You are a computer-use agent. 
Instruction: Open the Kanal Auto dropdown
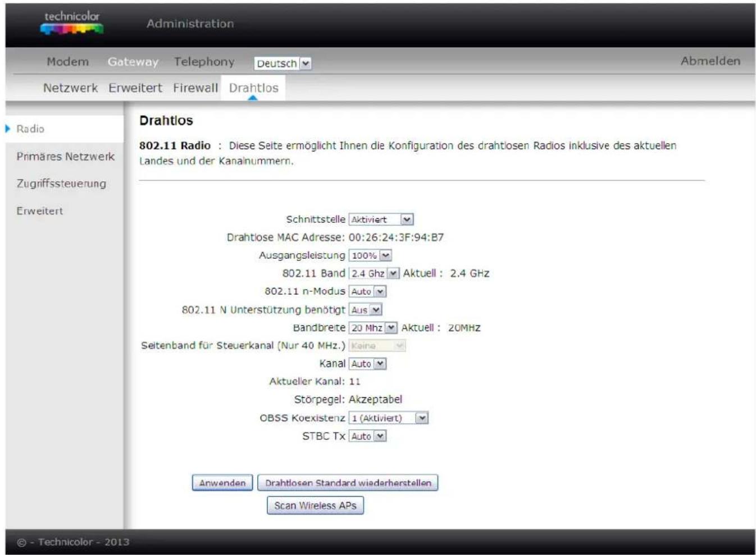[x=367, y=364]
